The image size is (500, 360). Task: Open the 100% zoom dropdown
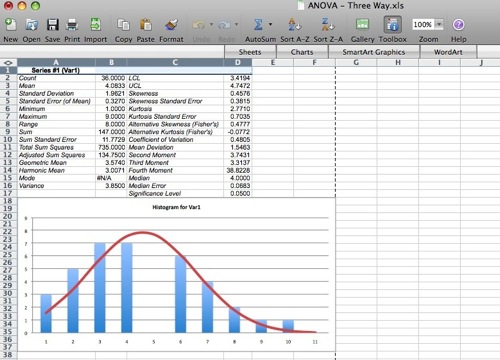click(439, 24)
